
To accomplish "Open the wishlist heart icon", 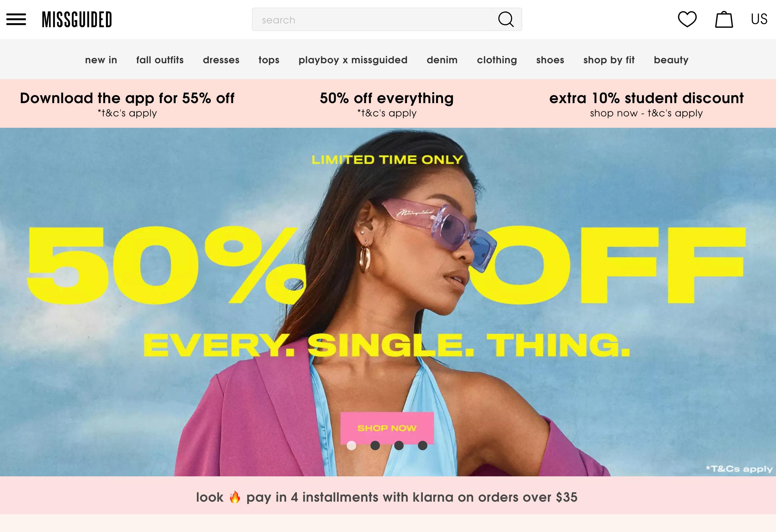I will (687, 19).
